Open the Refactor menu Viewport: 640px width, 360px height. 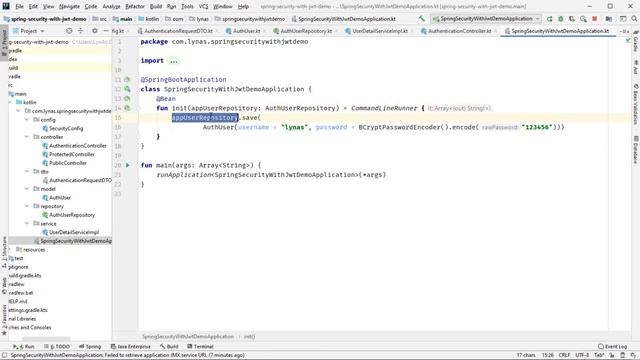(x=135, y=7)
